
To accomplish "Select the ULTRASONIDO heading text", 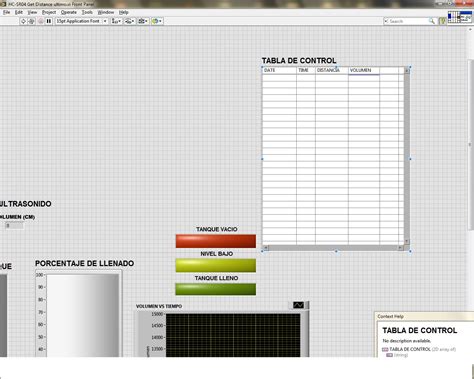I will 26,204.
